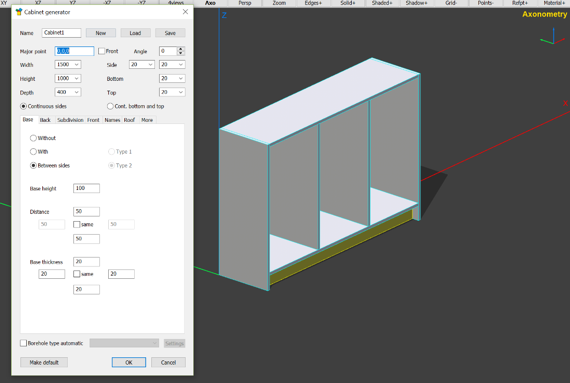Toggle the Grid- toolbar option
Image resolution: width=570 pixels, height=383 pixels.
(x=450, y=3)
